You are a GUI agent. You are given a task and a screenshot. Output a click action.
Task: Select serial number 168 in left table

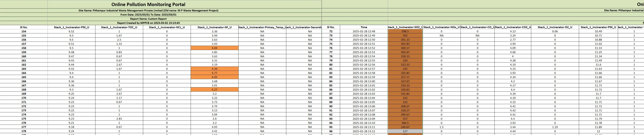click(24, 90)
